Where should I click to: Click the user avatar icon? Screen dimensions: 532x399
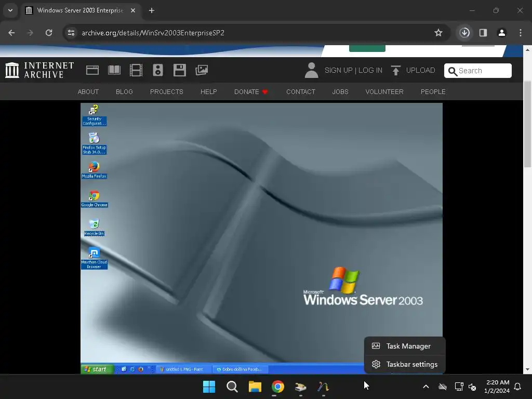tap(311, 70)
